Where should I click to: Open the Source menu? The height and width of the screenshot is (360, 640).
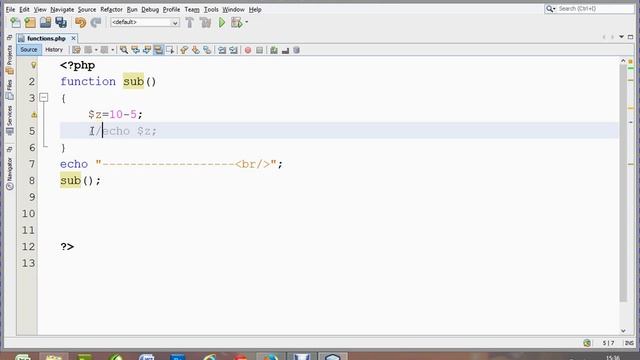pos(87,9)
